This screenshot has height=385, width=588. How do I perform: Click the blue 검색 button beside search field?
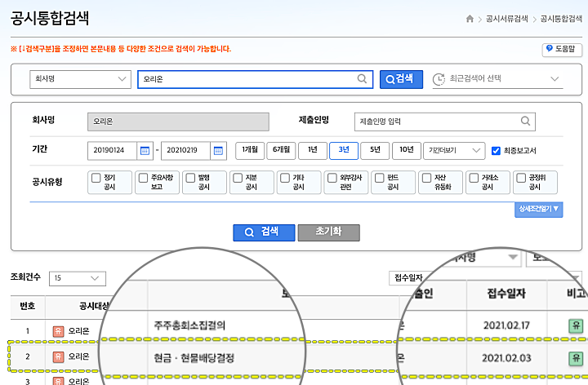coord(401,79)
